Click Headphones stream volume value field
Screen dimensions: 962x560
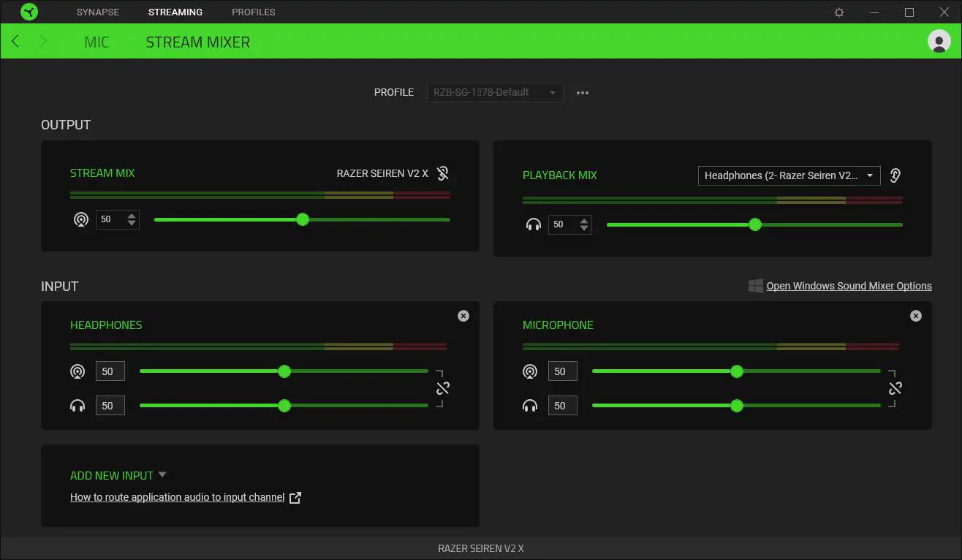110,371
